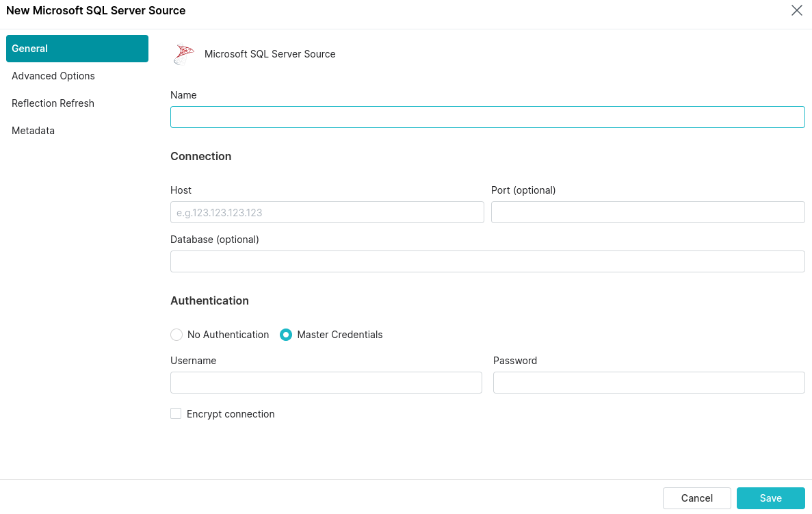The width and height of the screenshot is (812, 514).
Task: Switch to the Advanced Options section
Action: (53, 76)
